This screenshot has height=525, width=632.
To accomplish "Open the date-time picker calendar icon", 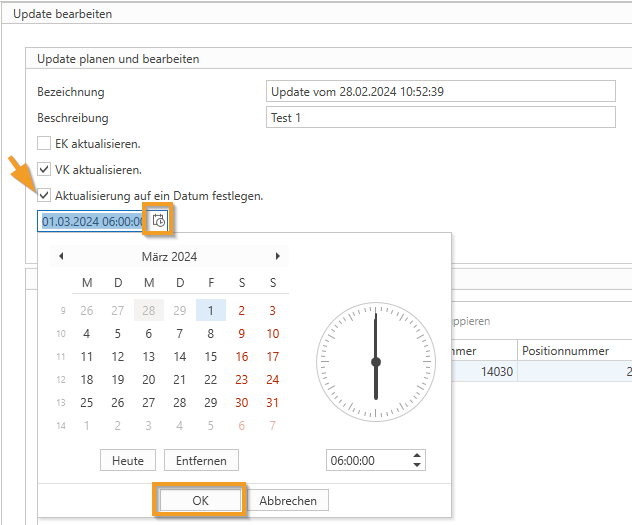I will pos(159,221).
